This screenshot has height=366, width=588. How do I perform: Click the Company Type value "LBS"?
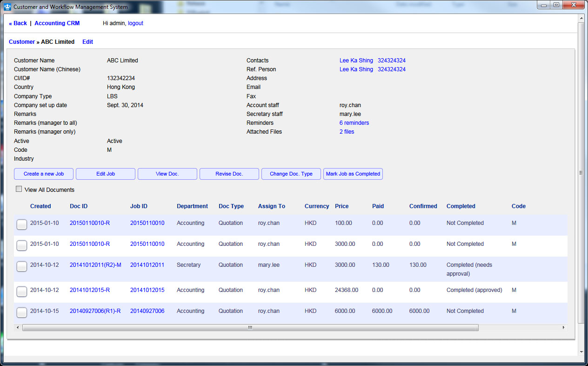[112, 96]
